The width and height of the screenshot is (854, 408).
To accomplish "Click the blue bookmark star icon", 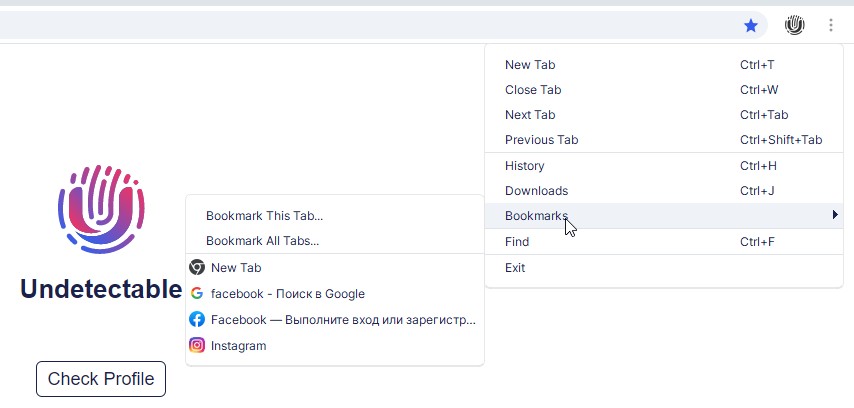I will tap(751, 25).
